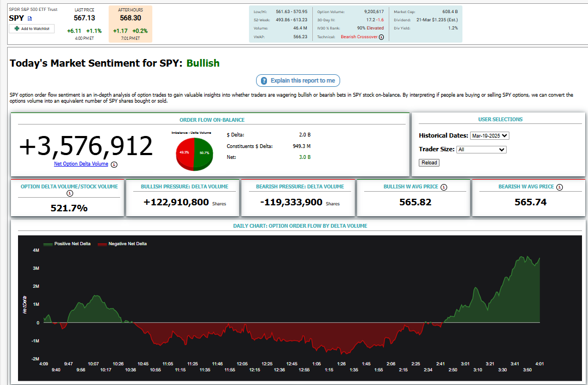This screenshot has width=588, height=385.
Task: Click the green plus icon in Add to Watchlist
Action: (17, 28)
